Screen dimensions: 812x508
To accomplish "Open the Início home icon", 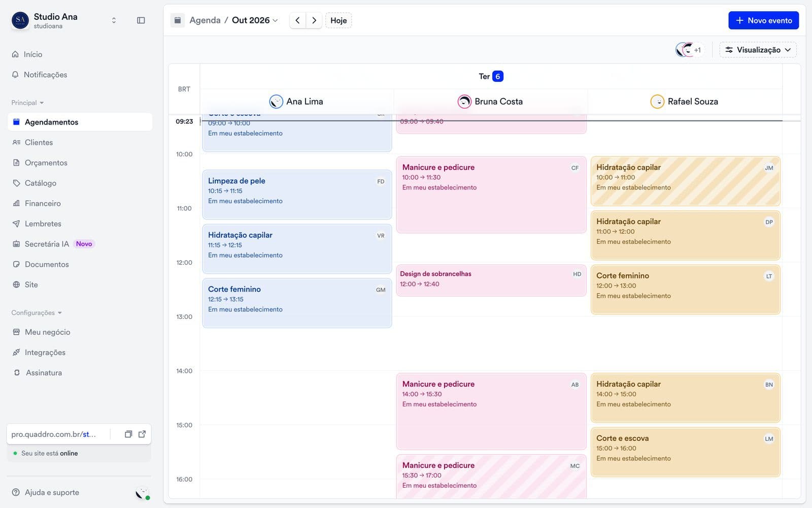I will (x=15, y=54).
